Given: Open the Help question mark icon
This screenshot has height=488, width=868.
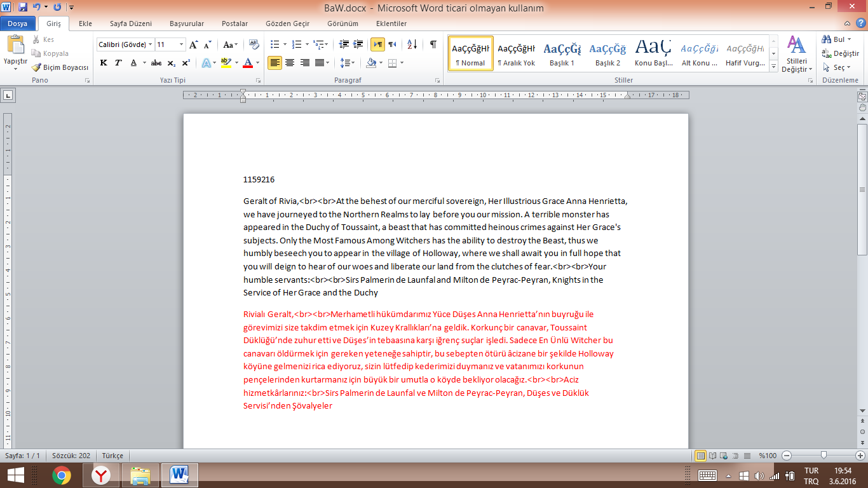Looking at the screenshot, I should coord(860,24).
